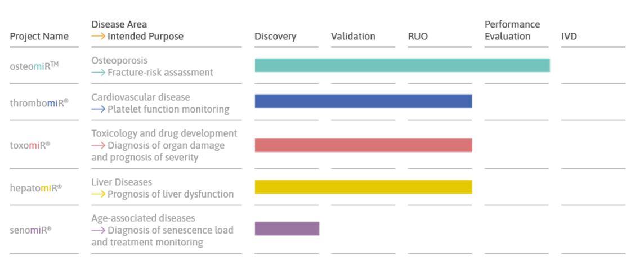Click the Performance Evaluation column header
The image size is (644, 269).
512,30
